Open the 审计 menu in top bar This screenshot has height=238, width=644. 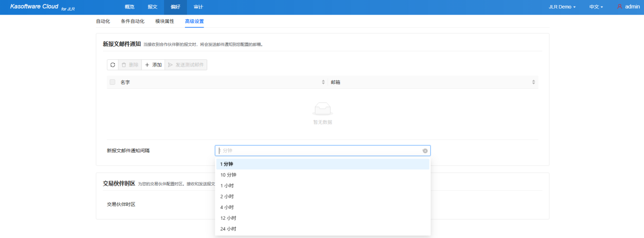[198, 7]
